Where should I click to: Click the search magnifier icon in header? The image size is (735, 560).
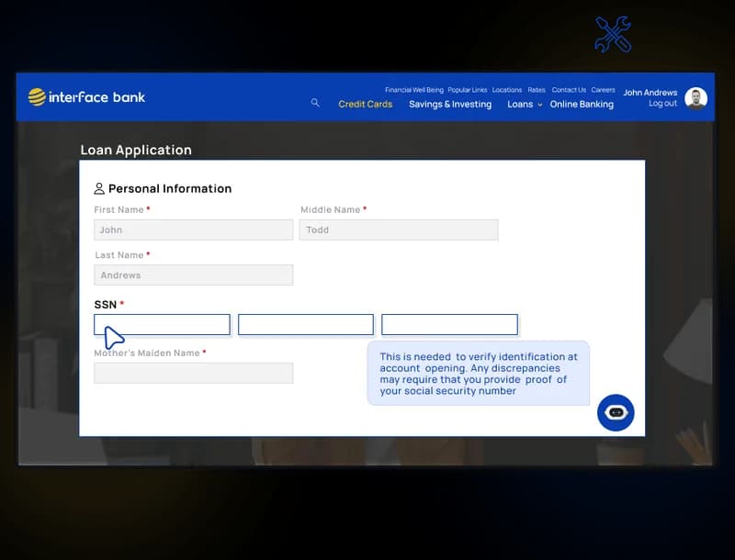[x=315, y=102]
